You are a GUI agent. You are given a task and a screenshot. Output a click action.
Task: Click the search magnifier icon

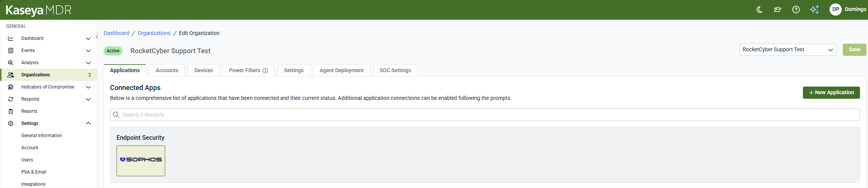[116, 115]
